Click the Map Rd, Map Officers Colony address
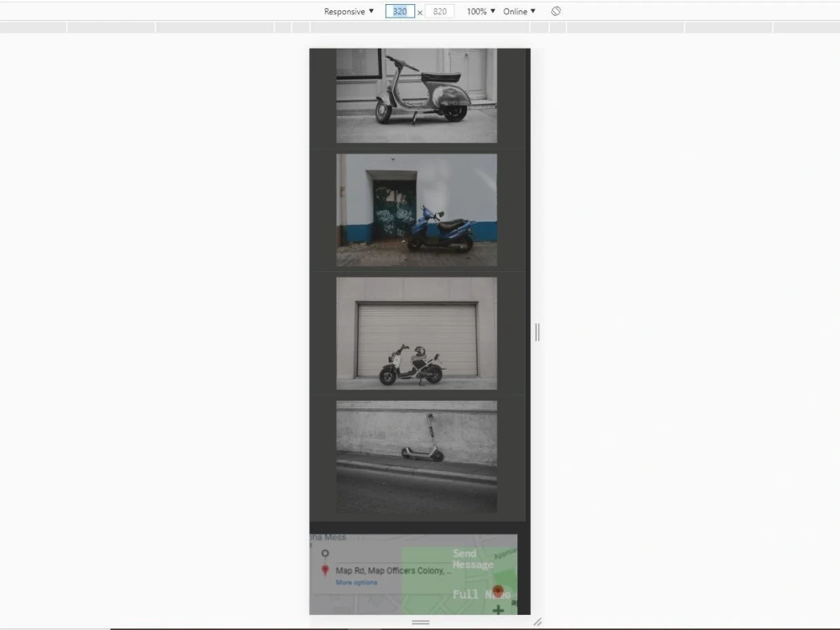Image resolution: width=840 pixels, height=630 pixels. tap(394, 570)
